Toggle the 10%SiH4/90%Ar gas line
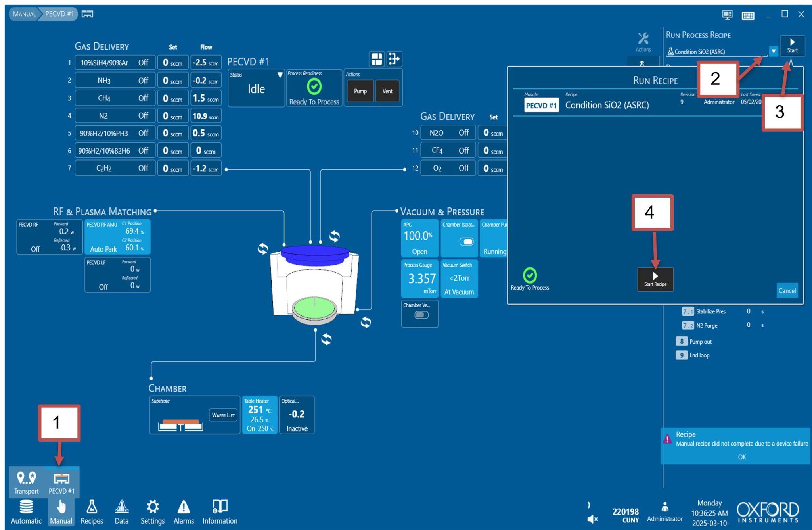 click(115, 63)
